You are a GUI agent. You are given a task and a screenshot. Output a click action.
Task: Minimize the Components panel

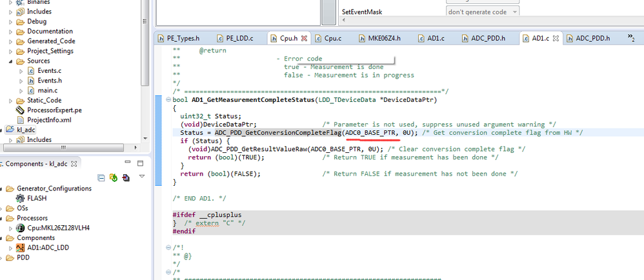click(127, 163)
